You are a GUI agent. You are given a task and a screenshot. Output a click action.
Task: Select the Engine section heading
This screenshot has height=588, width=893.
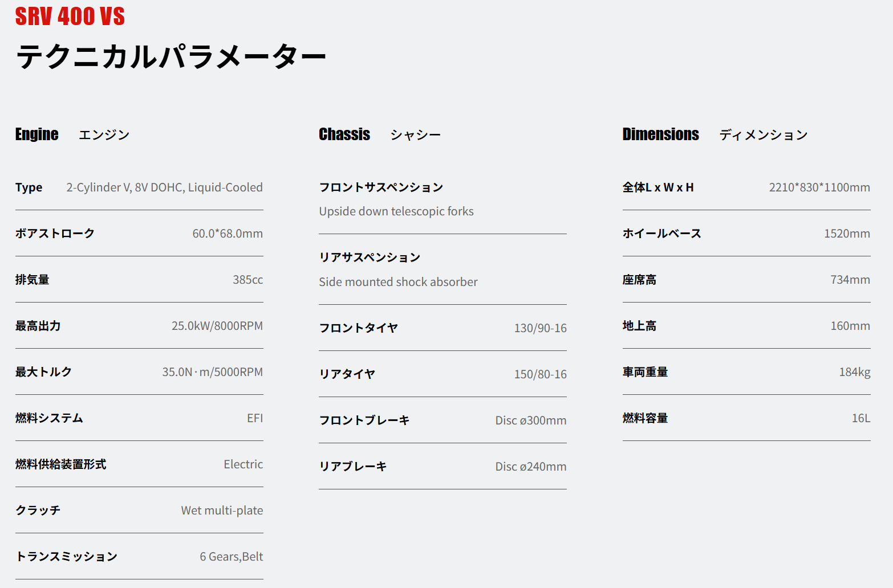point(37,134)
